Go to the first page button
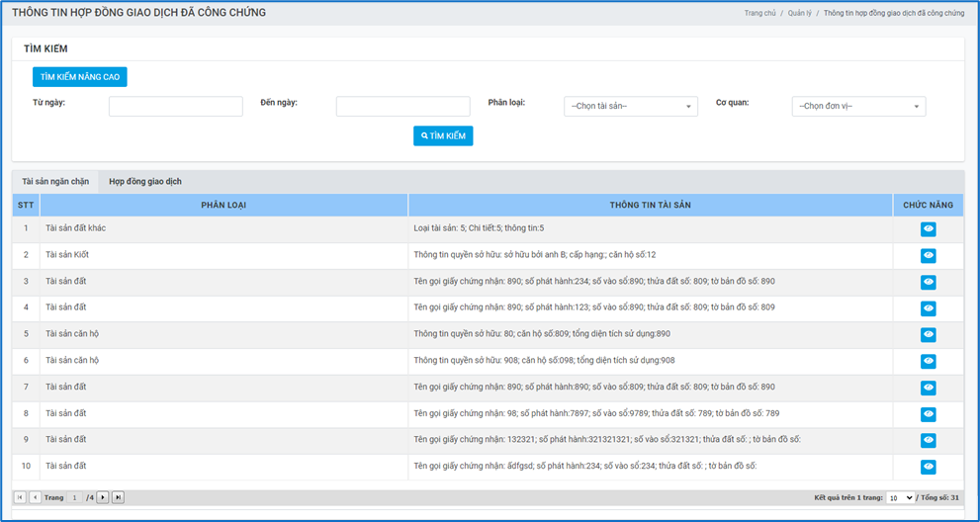Image resolution: width=980 pixels, height=522 pixels. click(x=20, y=497)
